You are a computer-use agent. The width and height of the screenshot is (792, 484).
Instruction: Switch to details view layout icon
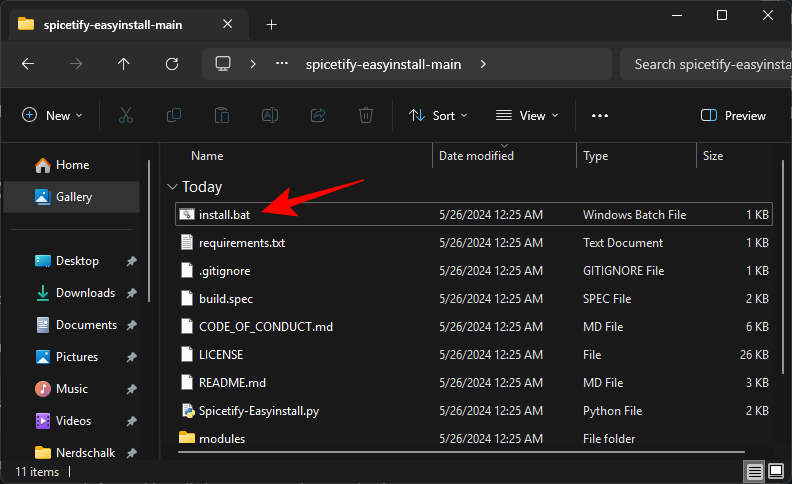pyautogui.click(x=755, y=472)
